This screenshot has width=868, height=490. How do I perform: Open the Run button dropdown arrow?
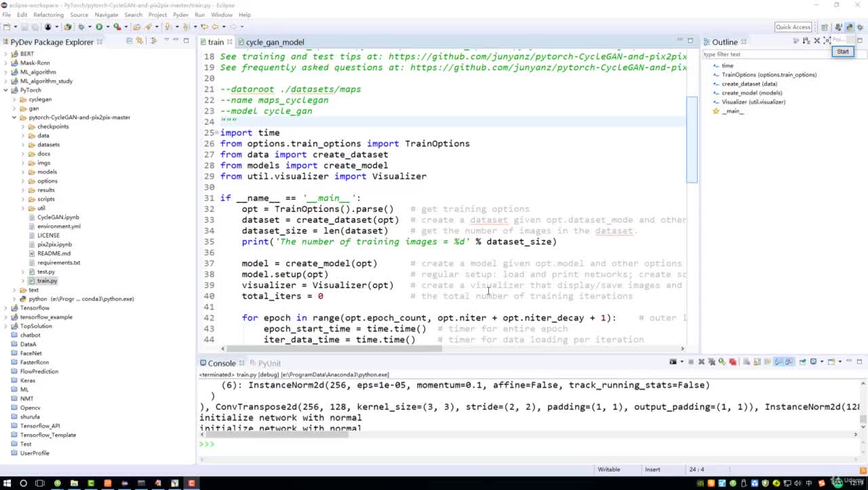click(x=108, y=27)
